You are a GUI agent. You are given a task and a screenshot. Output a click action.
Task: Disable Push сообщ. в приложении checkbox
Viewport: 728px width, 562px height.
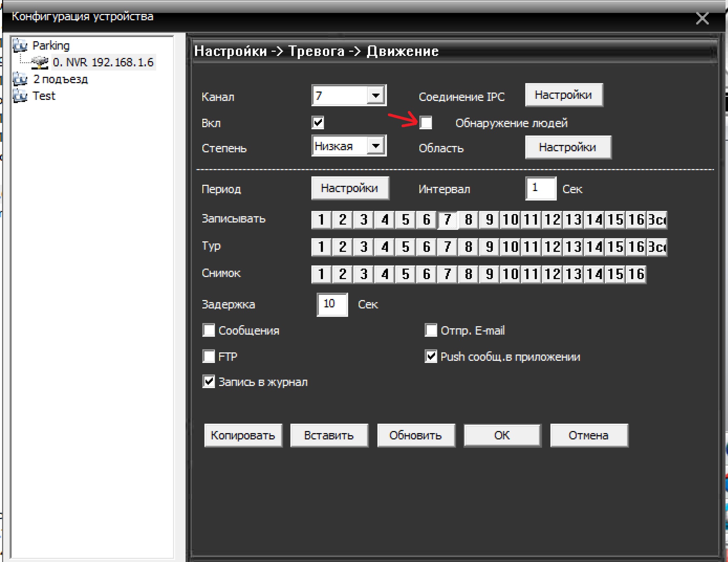[x=431, y=356]
